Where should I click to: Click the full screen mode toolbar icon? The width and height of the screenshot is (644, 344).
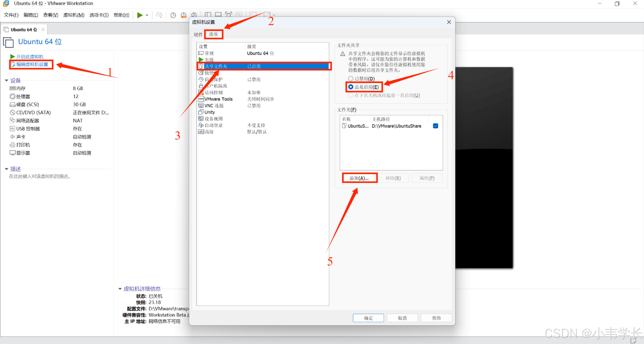228,15
